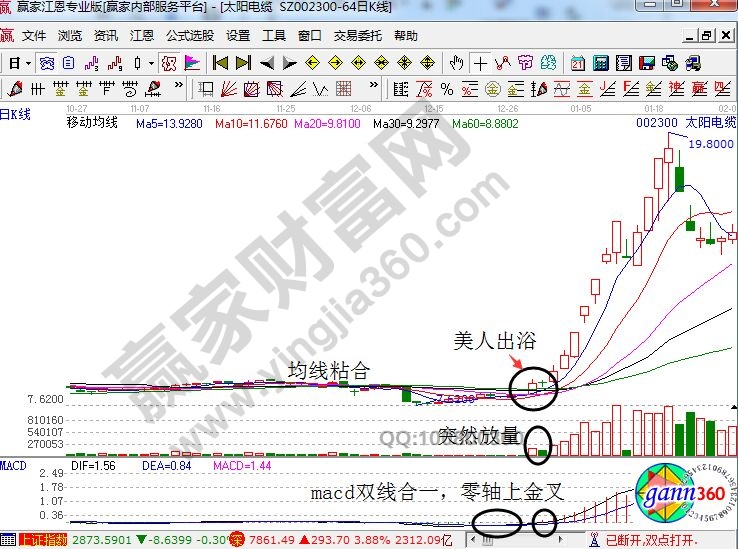Image resolution: width=738 pixels, height=549 pixels.
Task: Click the yellow diamond horizontal expand icon
Action: coord(358,63)
